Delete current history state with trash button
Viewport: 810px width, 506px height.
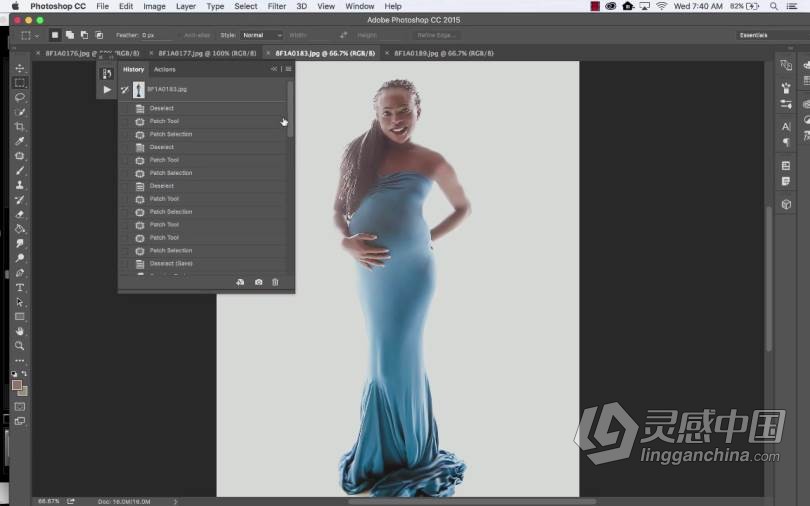(275, 282)
